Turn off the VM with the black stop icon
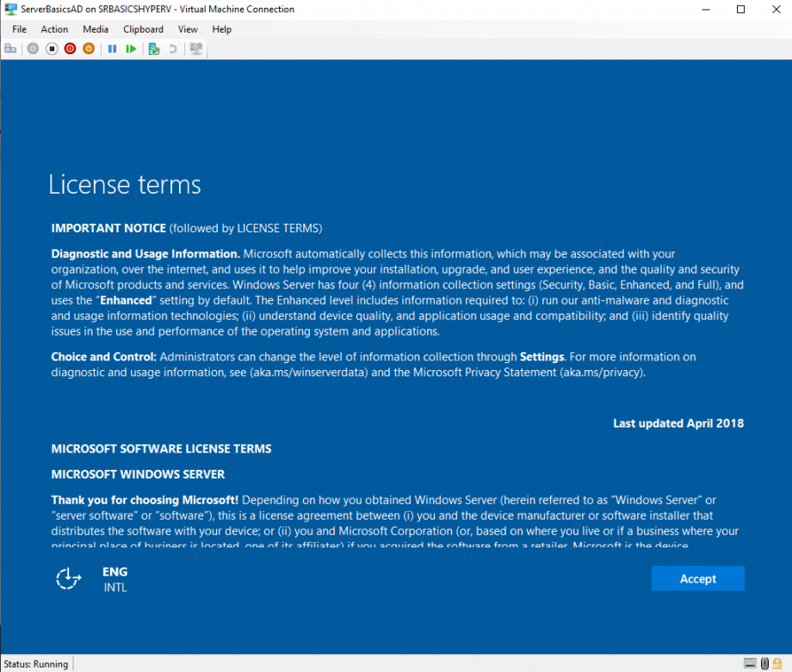 pos(52,49)
